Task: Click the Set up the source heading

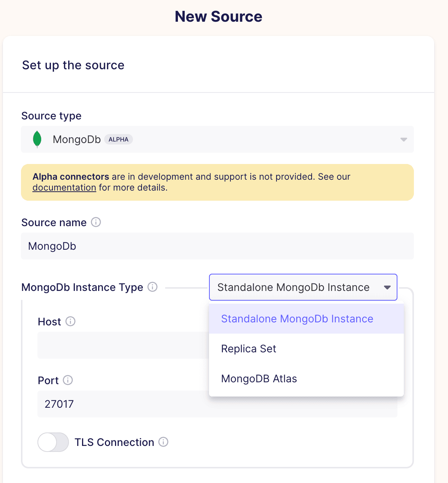Action: (x=73, y=65)
